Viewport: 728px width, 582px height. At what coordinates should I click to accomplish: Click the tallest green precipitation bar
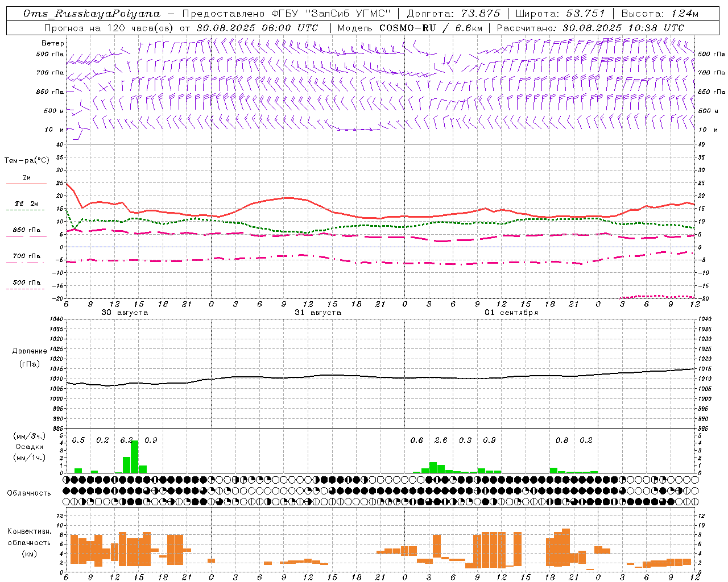pos(135,457)
